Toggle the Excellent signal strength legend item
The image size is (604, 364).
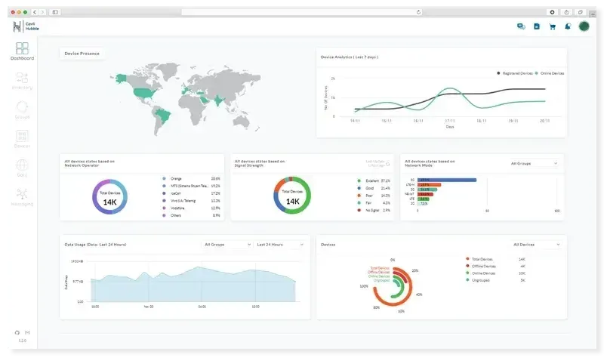pos(369,181)
